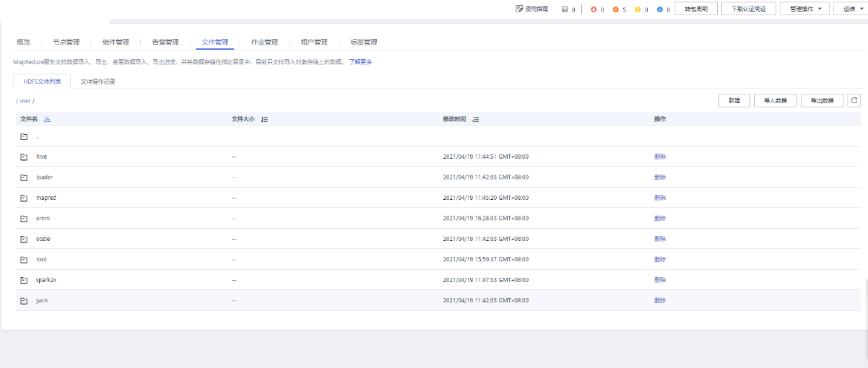Click the yellow minor alarm icon

pyautogui.click(x=638, y=9)
